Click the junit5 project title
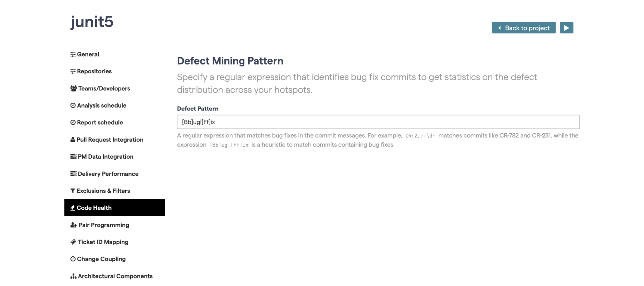Image resolution: width=644 pixels, height=286 pixels. [92, 22]
